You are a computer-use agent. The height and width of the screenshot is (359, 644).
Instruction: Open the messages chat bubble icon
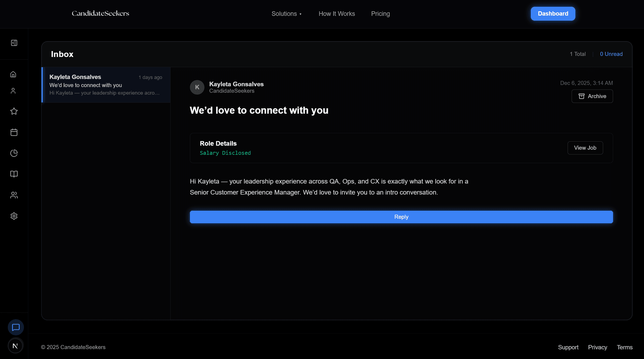16,327
